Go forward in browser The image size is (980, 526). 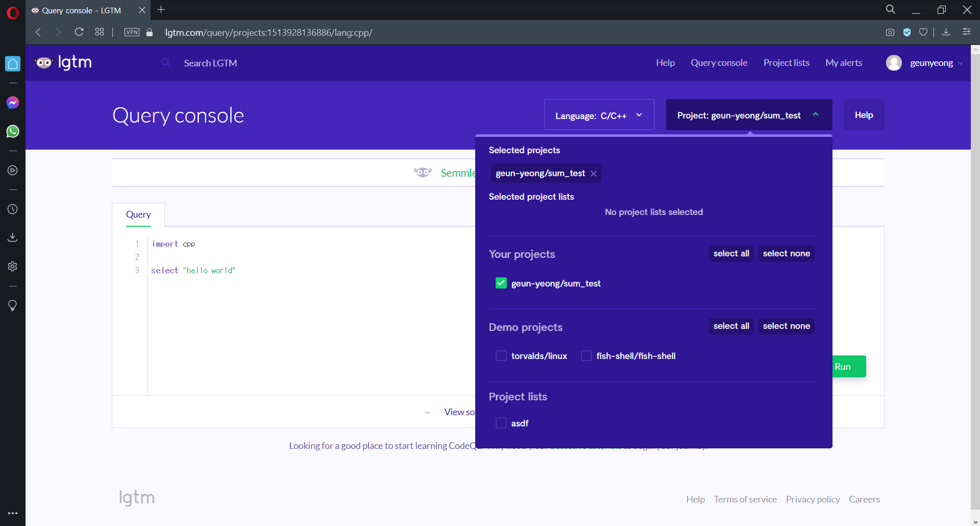(58, 32)
